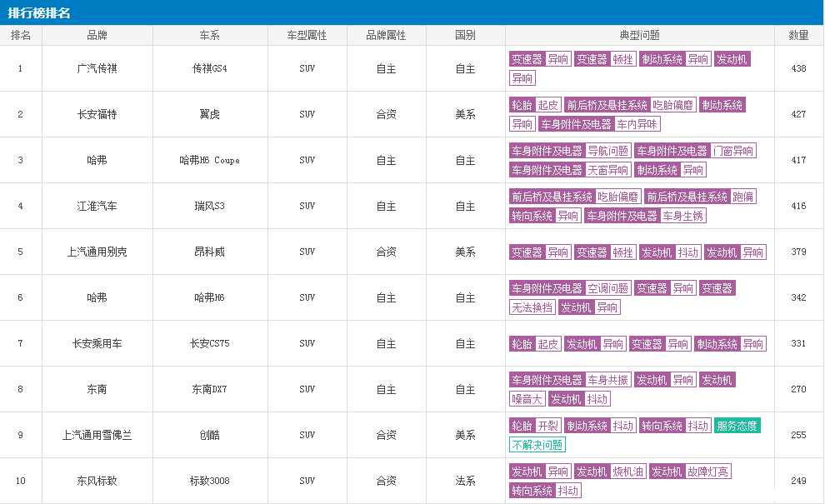Viewport: 825px width, 504px height.
Task: Click the 车内异味 issue tag
Action: pyautogui.click(x=637, y=124)
